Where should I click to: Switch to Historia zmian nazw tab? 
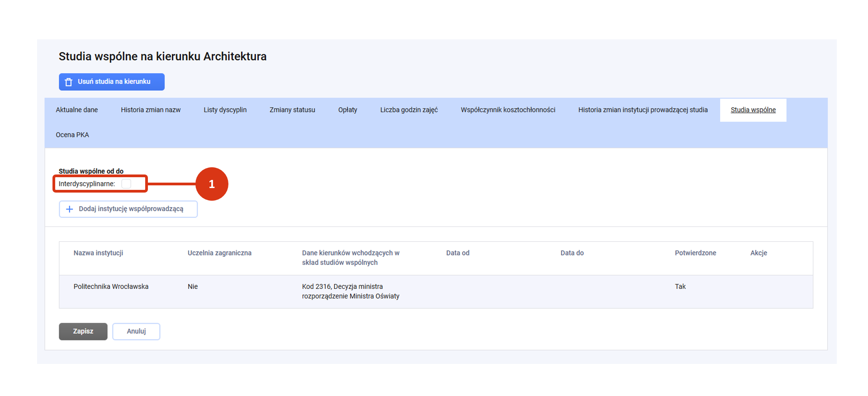151,110
